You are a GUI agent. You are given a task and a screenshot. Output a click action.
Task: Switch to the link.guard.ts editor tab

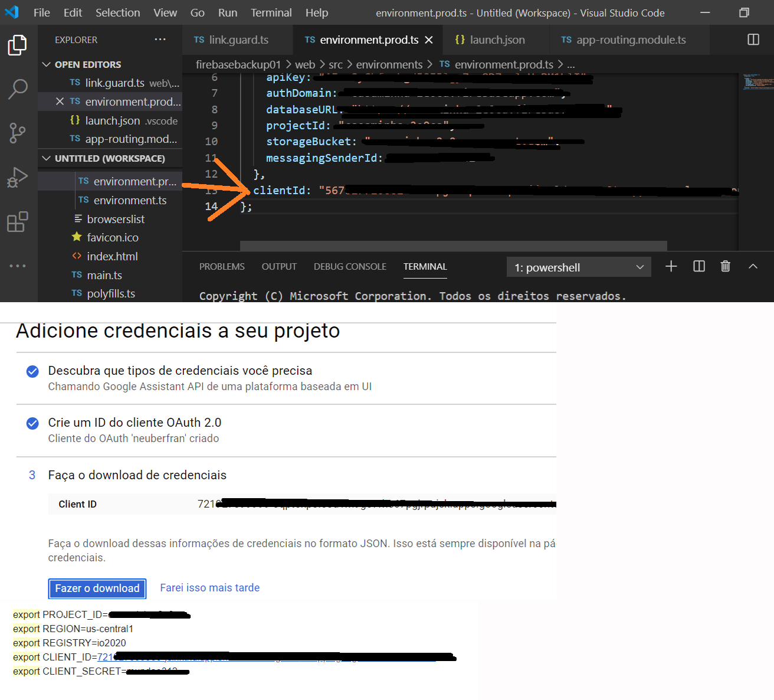[x=237, y=40]
